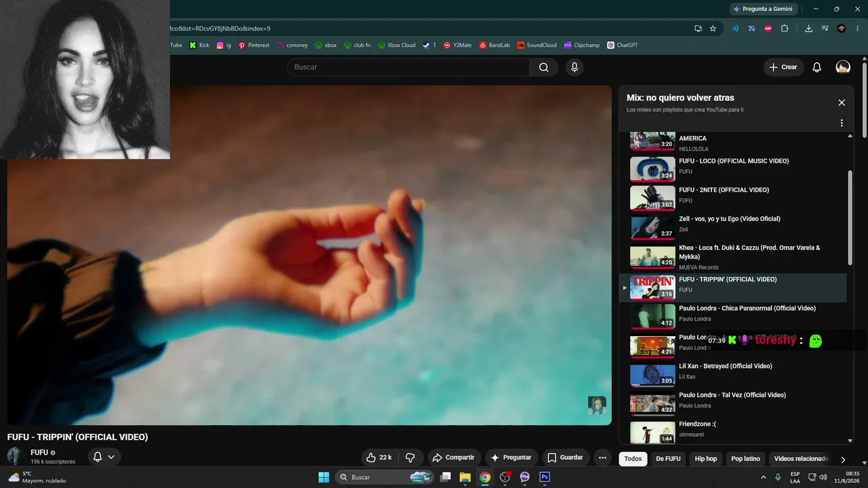Open Photoshop from the taskbar
The width and height of the screenshot is (868, 488).
[545, 477]
